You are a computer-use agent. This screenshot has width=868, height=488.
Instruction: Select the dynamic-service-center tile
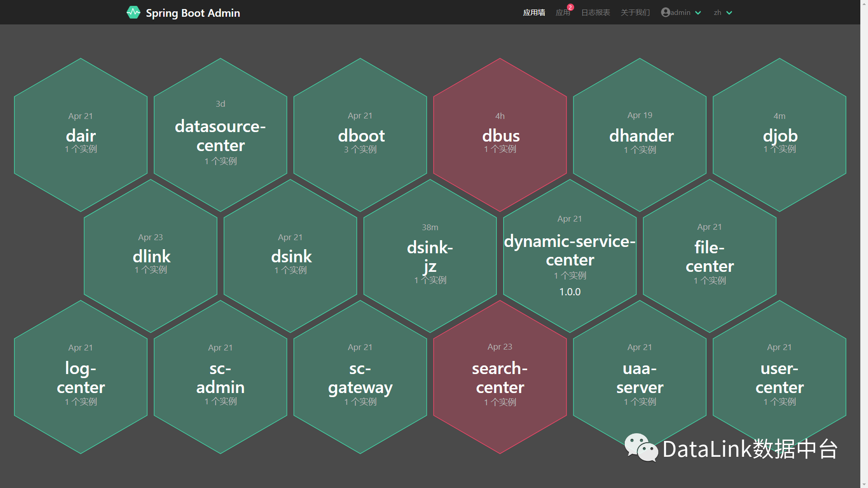(570, 256)
